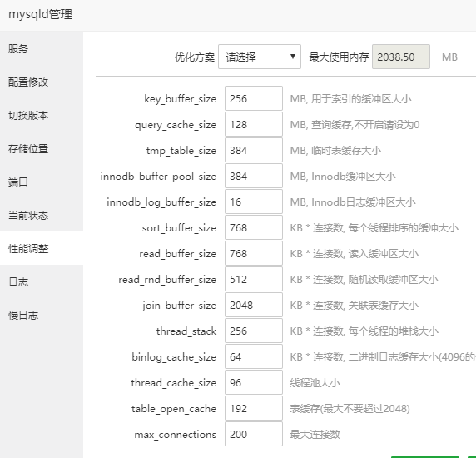The height and width of the screenshot is (458, 476).
Task: Click description '每个线程的堆栈大小'
Action: (393, 331)
